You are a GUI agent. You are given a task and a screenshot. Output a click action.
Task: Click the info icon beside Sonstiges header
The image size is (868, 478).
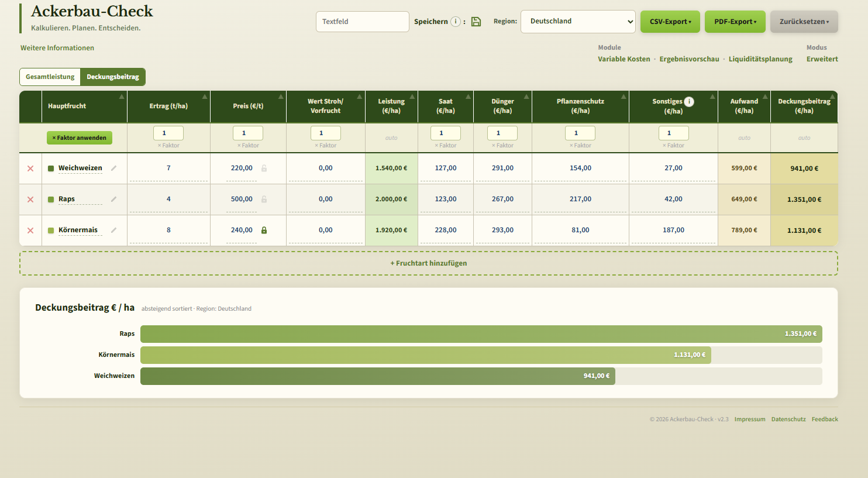coord(690,102)
